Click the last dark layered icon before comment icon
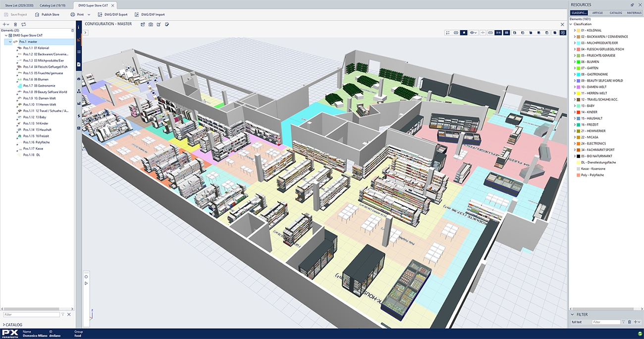This screenshot has width=644, height=339. (x=555, y=33)
